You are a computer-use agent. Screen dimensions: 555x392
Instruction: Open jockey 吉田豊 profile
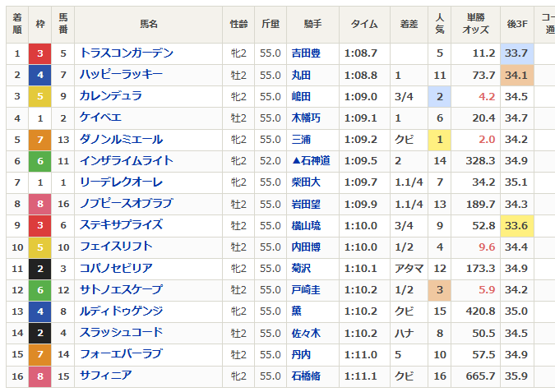point(307,53)
